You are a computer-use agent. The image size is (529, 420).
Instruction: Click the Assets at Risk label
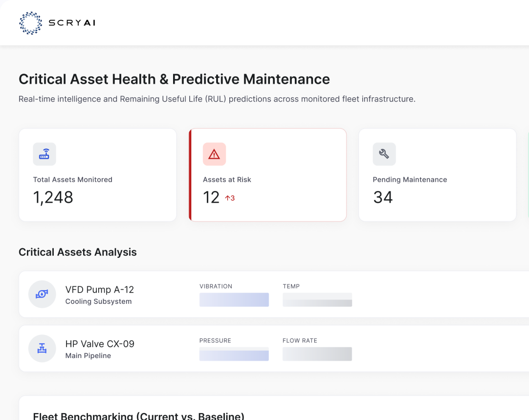(x=227, y=180)
